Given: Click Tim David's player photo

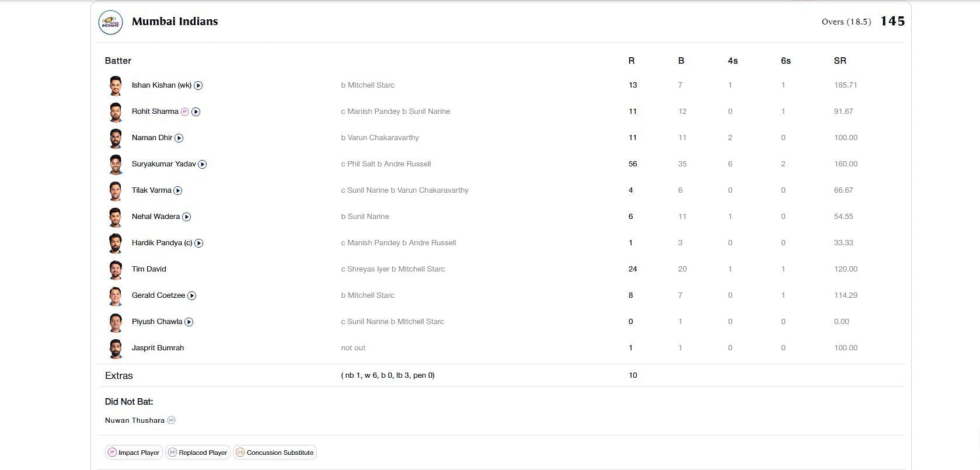Looking at the screenshot, I should coord(116,270).
